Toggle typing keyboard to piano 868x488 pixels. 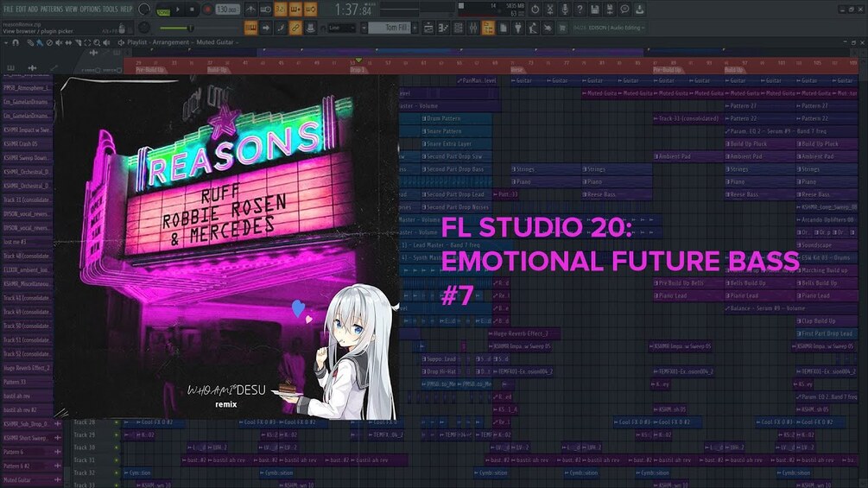tap(250, 28)
